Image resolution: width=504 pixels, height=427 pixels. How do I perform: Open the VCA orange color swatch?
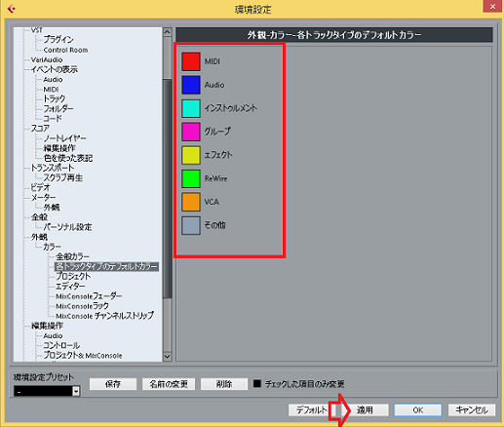[x=191, y=202]
